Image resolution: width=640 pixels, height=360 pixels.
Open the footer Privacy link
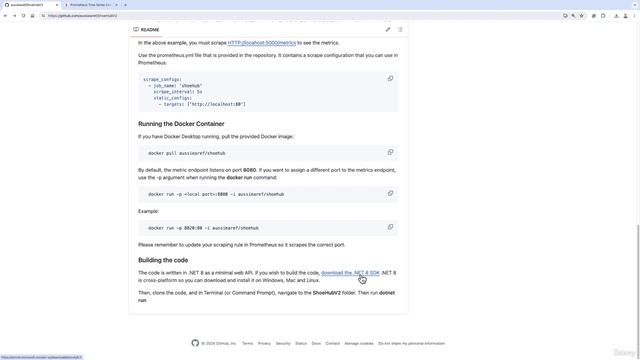click(264, 344)
